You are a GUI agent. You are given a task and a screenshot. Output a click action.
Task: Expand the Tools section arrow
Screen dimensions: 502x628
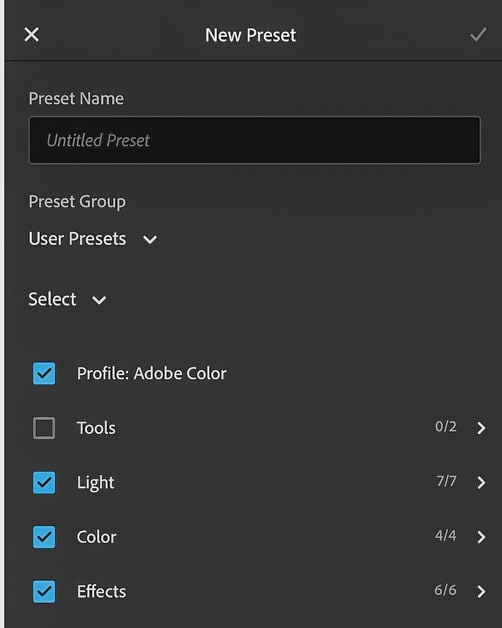481,428
